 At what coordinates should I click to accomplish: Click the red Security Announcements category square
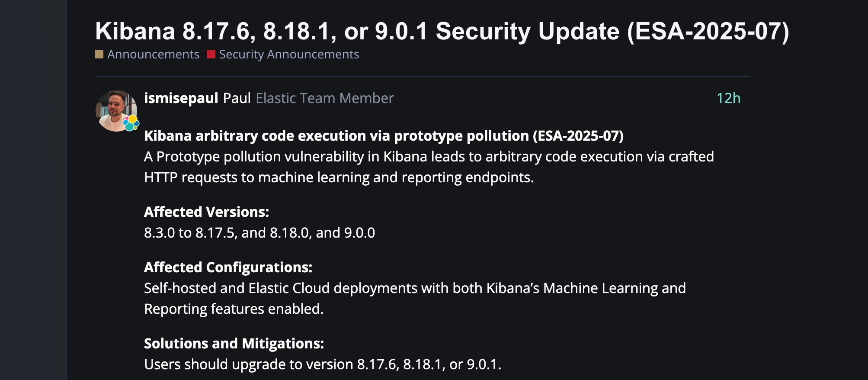point(211,54)
